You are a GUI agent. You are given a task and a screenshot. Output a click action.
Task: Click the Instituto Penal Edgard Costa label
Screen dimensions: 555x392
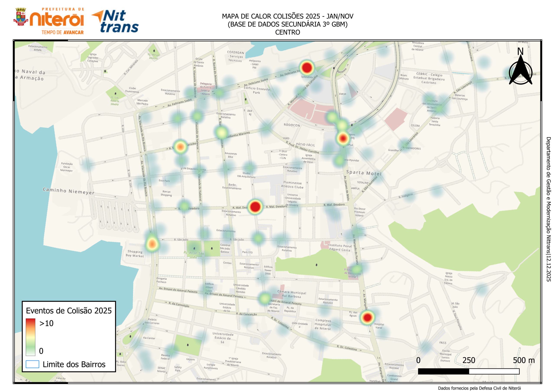[340, 248]
